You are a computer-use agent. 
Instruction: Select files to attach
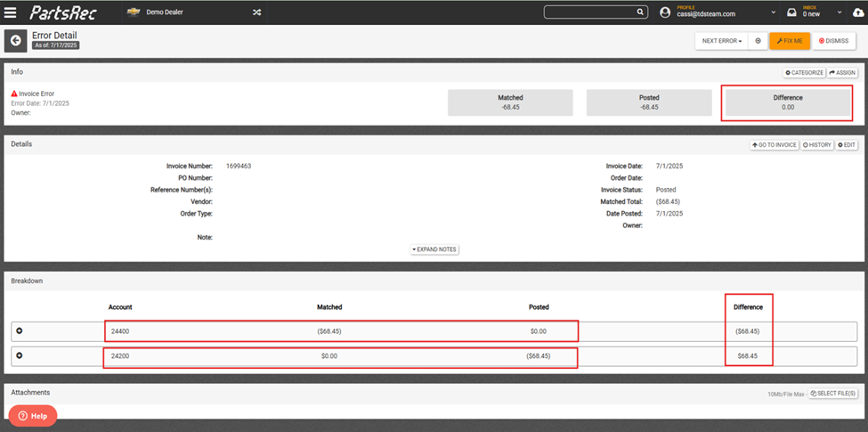click(x=833, y=393)
